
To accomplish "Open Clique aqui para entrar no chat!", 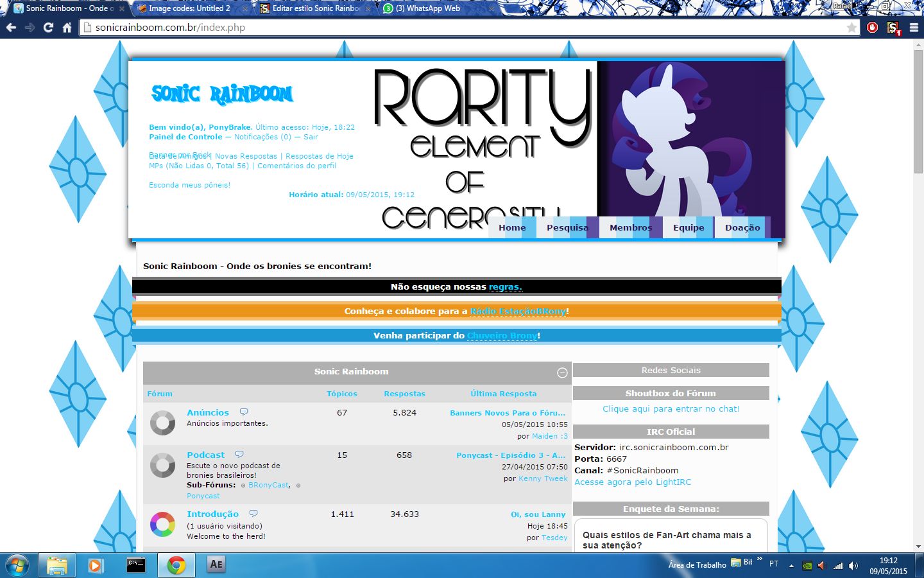I will [671, 408].
